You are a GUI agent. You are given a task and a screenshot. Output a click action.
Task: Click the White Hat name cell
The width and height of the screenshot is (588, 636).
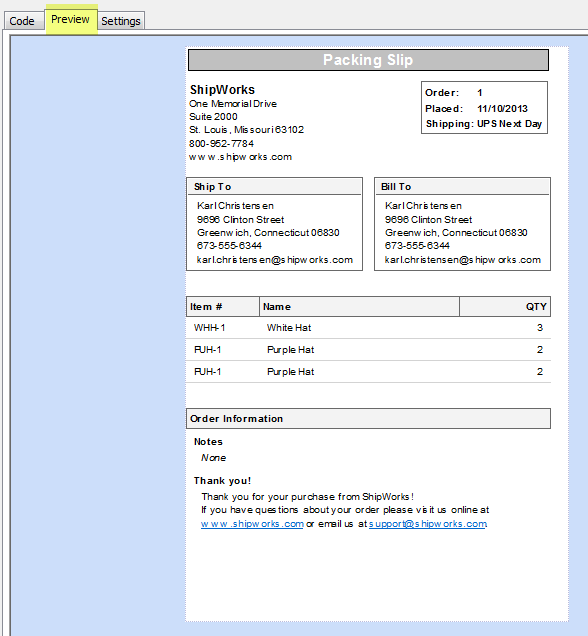(289, 328)
